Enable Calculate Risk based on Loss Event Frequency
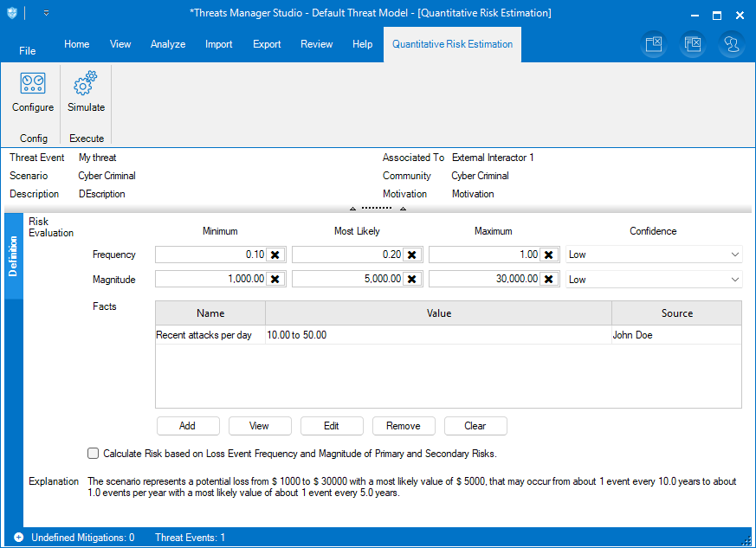756x548 pixels. [94, 453]
